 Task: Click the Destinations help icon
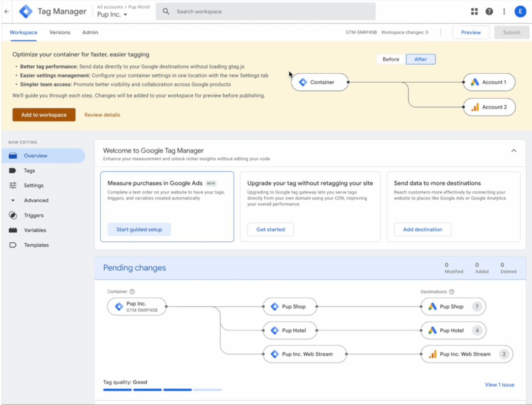(451, 292)
